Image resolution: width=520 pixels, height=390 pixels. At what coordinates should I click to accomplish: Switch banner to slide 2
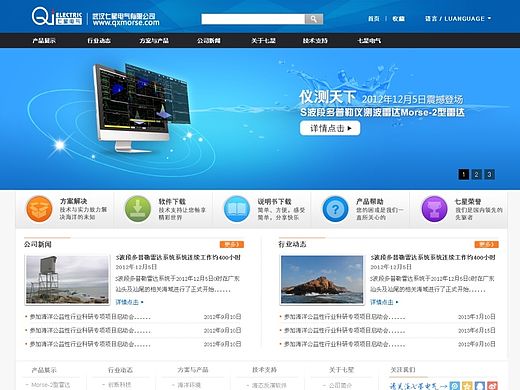(476, 174)
